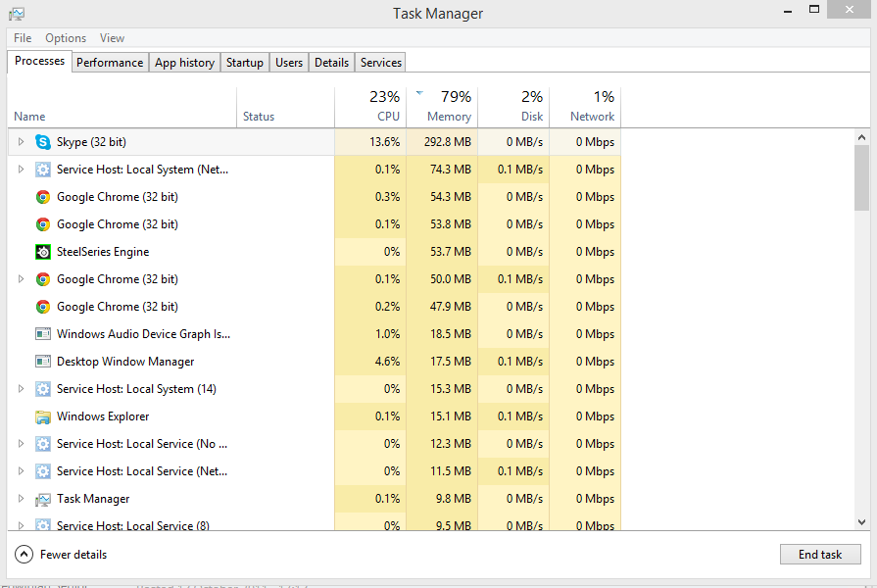Expand Service Host: Local Service (8)

(21, 525)
